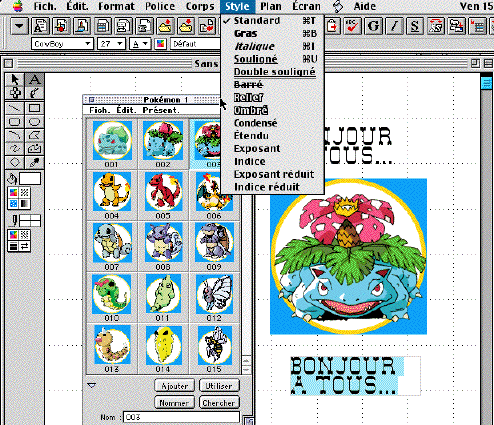The image size is (494, 425).
Task: Click the spell check toolbar icon
Action: (352, 26)
